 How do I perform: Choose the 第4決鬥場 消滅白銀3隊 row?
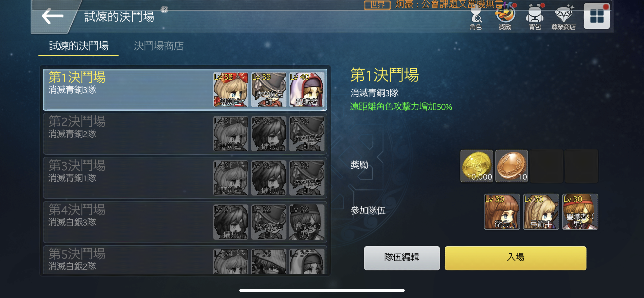click(185, 222)
